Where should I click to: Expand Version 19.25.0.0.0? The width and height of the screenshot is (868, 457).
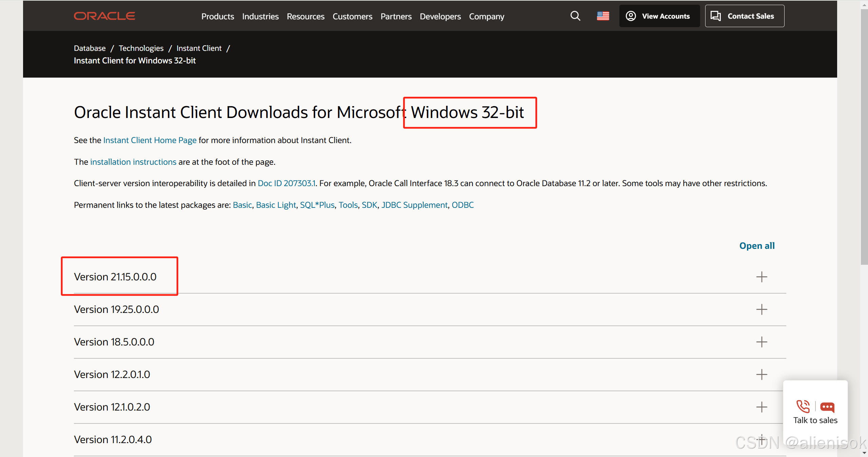coord(762,309)
